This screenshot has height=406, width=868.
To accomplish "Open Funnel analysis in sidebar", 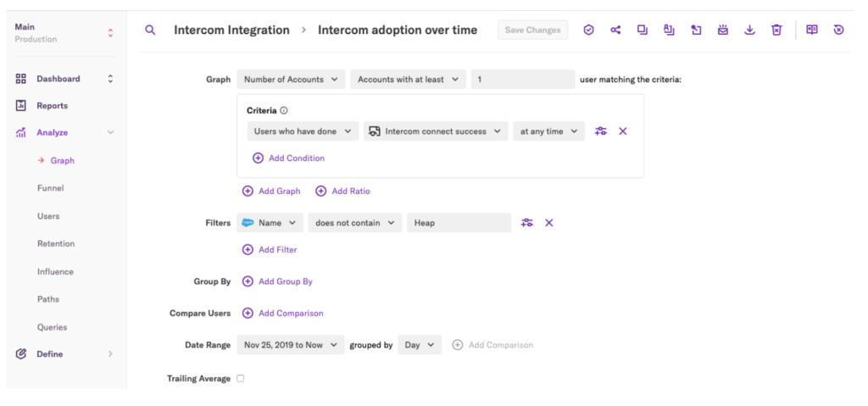I will point(50,188).
